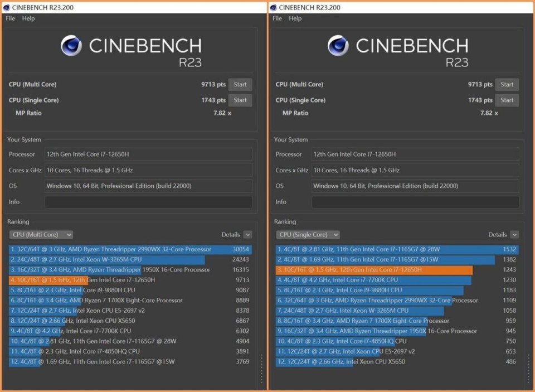Select Xeon W-3265M row scoring 1058

[397, 311]
